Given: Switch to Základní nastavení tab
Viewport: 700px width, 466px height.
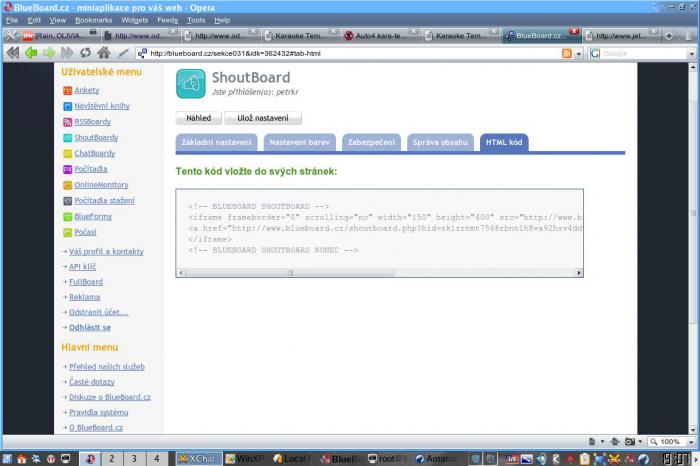Looking at the screenshot, I should point(216,142).
